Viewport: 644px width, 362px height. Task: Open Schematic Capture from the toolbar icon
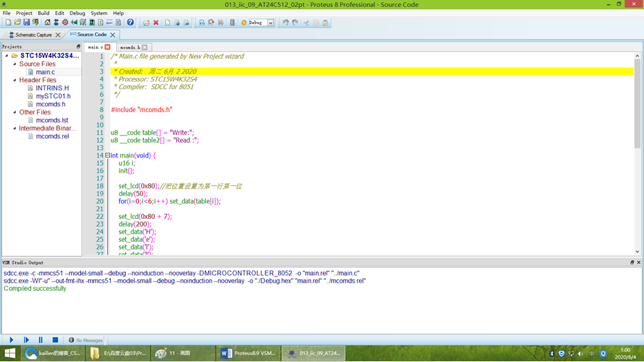click(x=56, y=23)
